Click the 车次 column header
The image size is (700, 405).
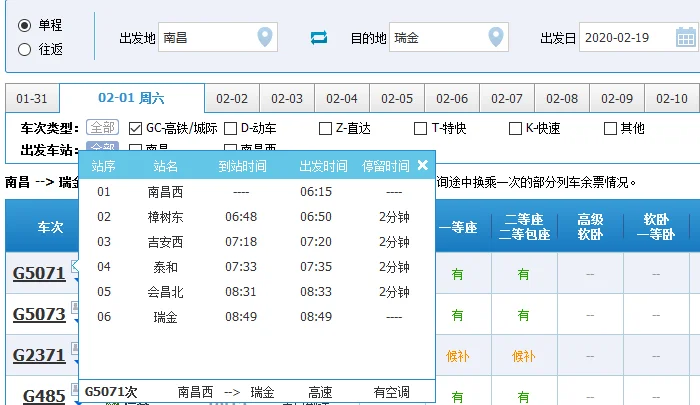pos(50,227)
